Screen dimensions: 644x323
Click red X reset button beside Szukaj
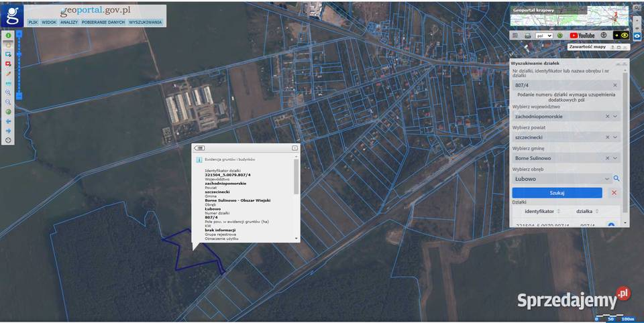point(614,192)
